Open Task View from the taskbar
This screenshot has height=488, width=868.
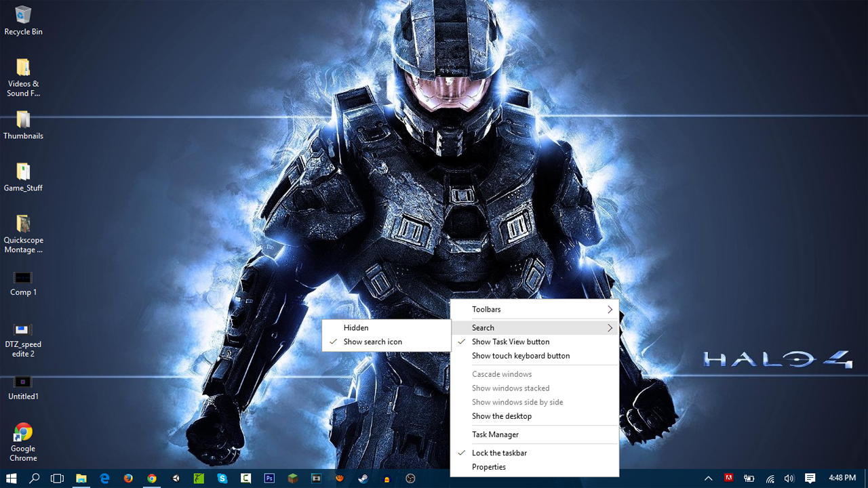[58, 479]
